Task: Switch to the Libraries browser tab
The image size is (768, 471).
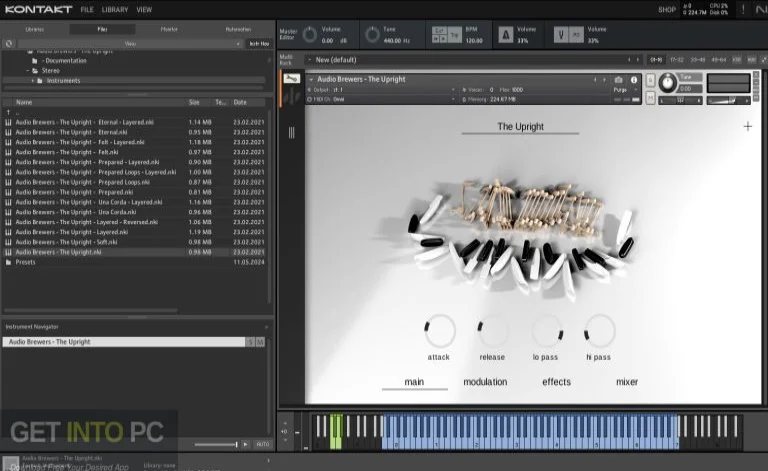Action: [x=34, y=29]
